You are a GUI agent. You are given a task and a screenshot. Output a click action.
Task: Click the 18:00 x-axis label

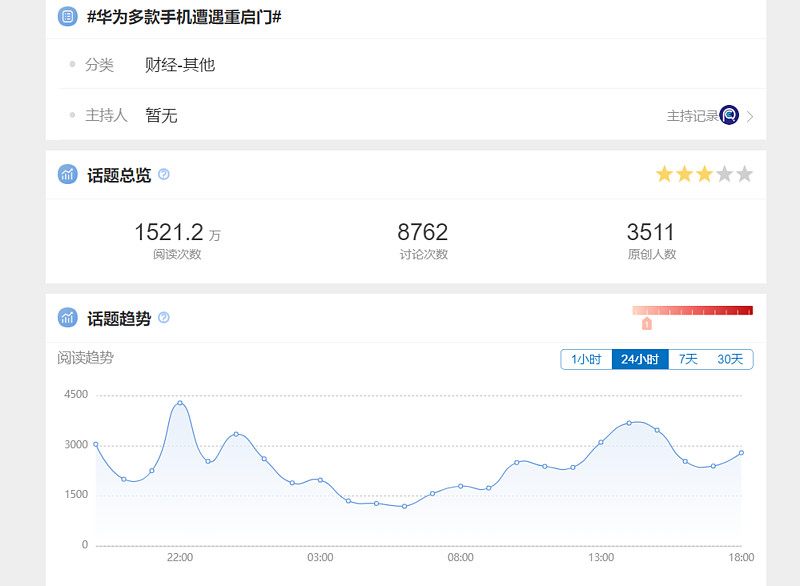(x=741, y=557)
